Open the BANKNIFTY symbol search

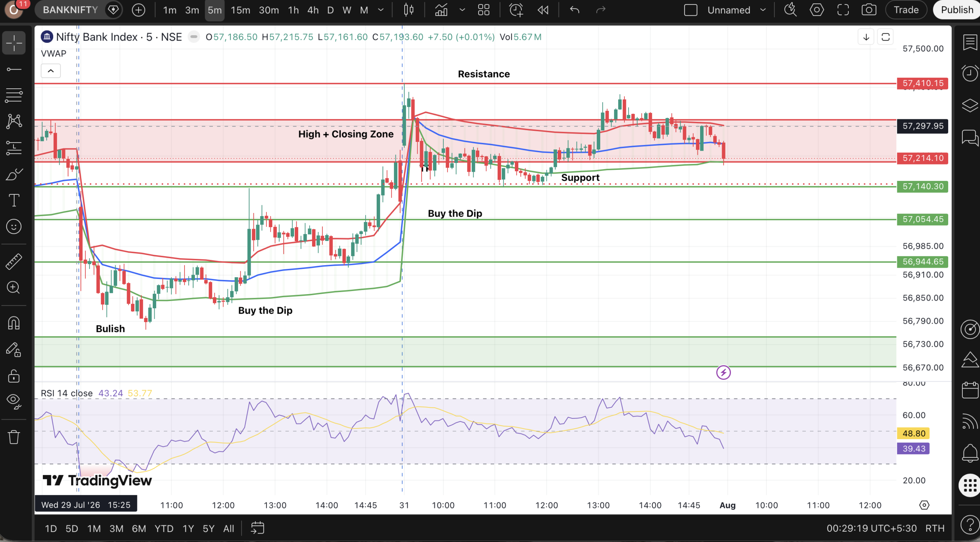point(70,10)
